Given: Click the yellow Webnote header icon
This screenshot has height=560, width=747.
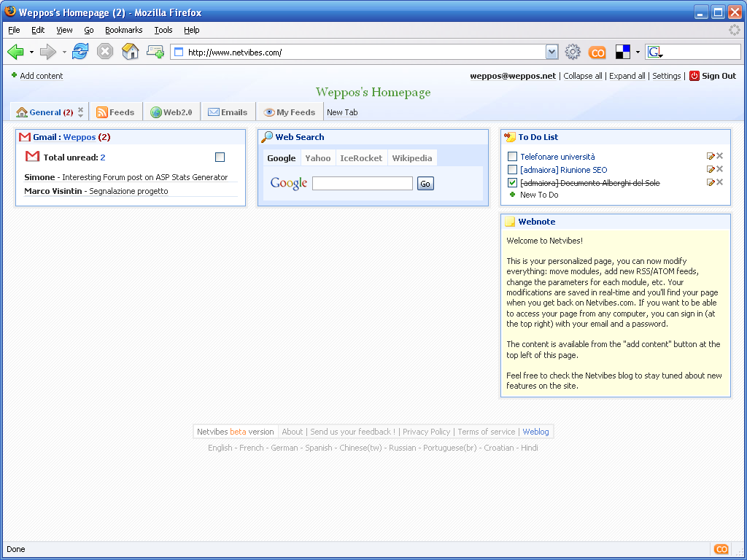Looking at the screenshot, I should 510,222.
